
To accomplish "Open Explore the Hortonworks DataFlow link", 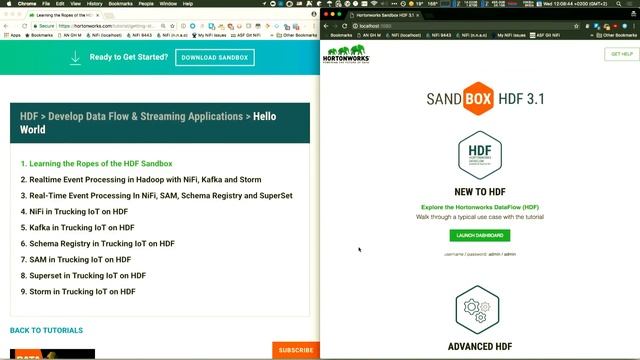I will pyautogui.click(x=480, y=207).
